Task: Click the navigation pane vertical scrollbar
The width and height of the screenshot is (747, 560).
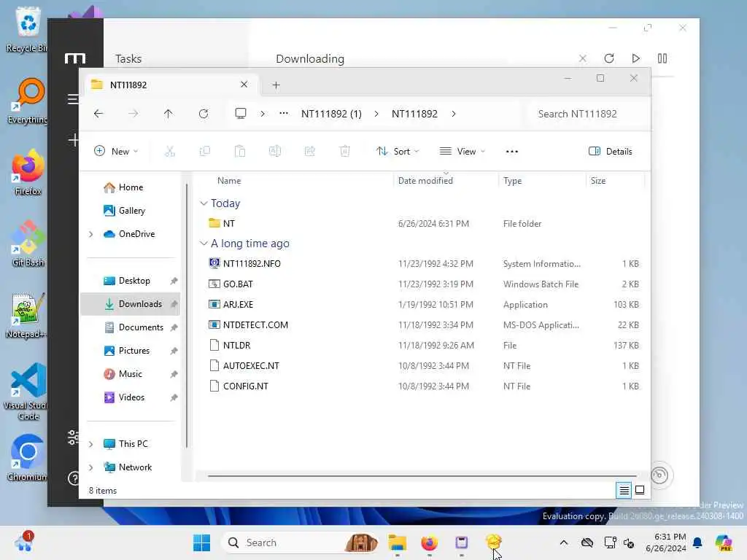Action: tap(187, 315)
